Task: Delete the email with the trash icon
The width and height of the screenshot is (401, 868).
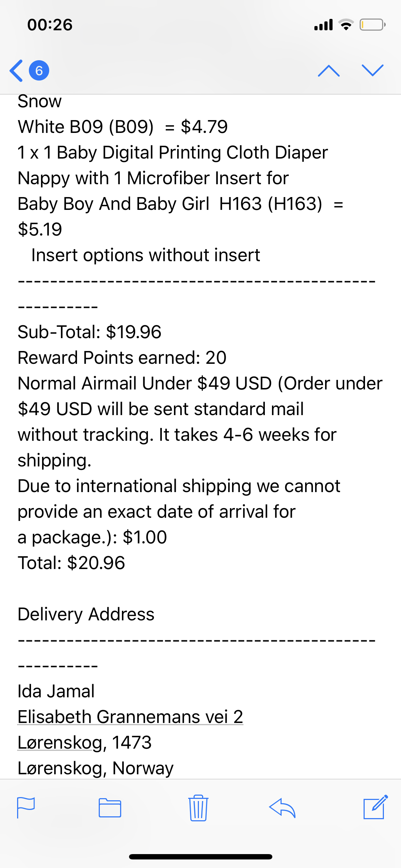Action: (198, 807)
